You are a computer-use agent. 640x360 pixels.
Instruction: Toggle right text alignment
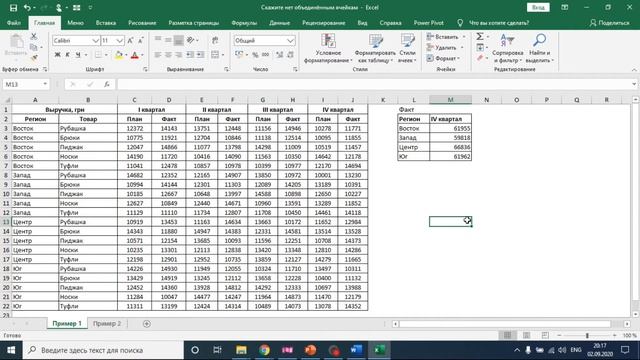pyautogui.click(x=178, y=54)
